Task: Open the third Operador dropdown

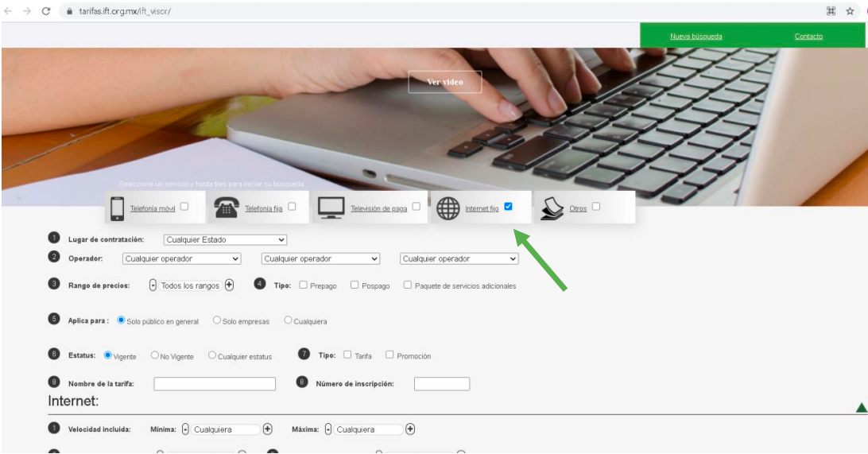Action: (459, 258)
